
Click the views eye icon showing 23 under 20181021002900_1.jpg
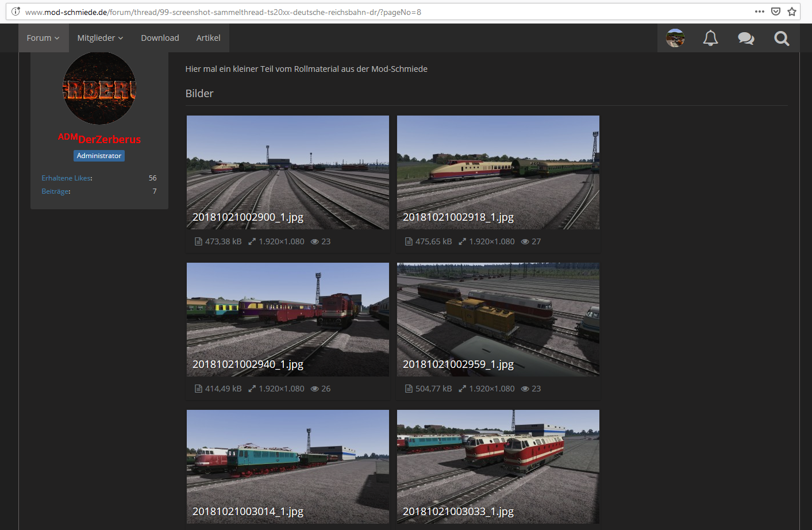point(315,241)
